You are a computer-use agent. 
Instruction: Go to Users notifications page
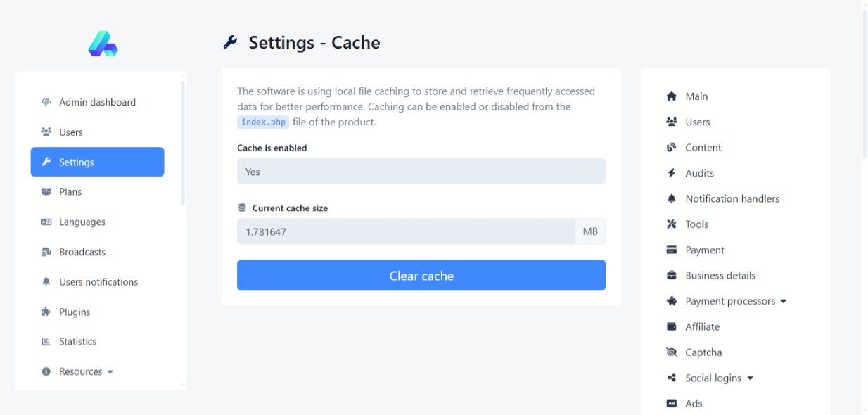[x=98, y=282]
